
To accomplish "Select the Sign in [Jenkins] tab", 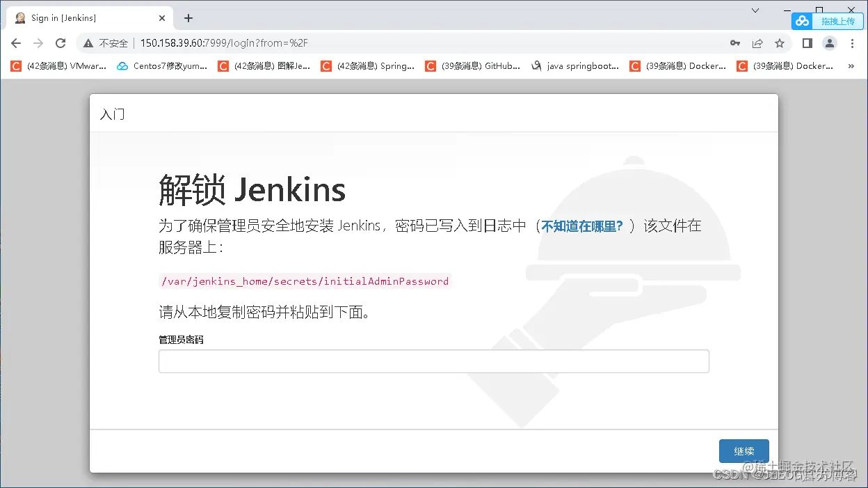I will coord(88,18).
